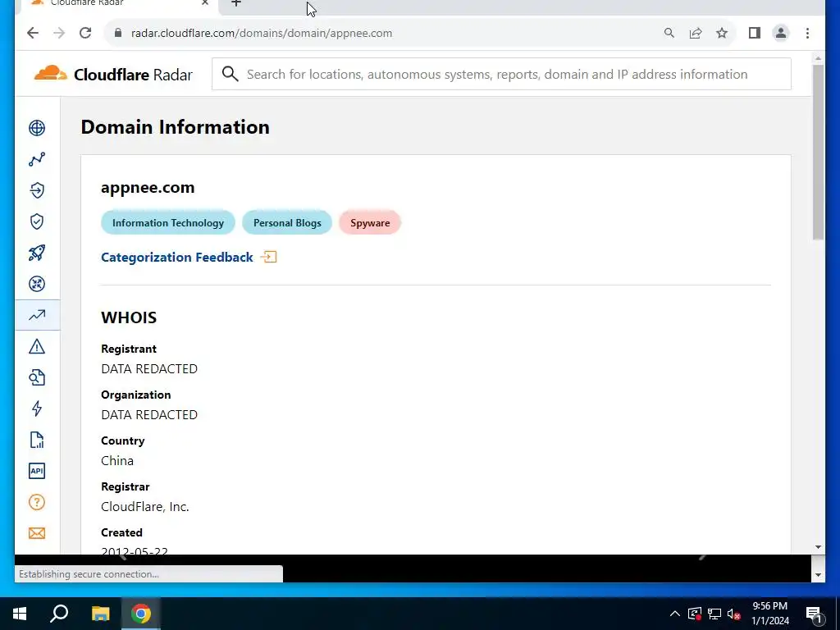Click the address bar URL

coord(262,33)
